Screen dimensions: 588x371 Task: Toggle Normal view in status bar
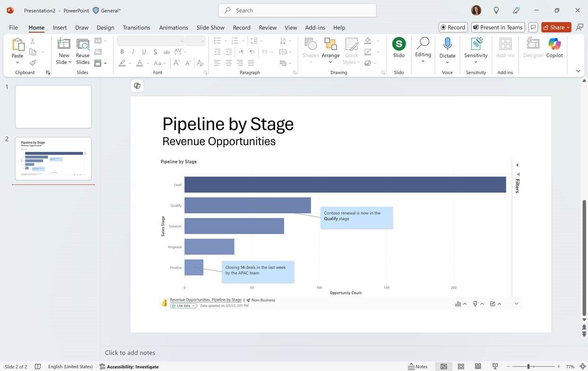[444, 366]
